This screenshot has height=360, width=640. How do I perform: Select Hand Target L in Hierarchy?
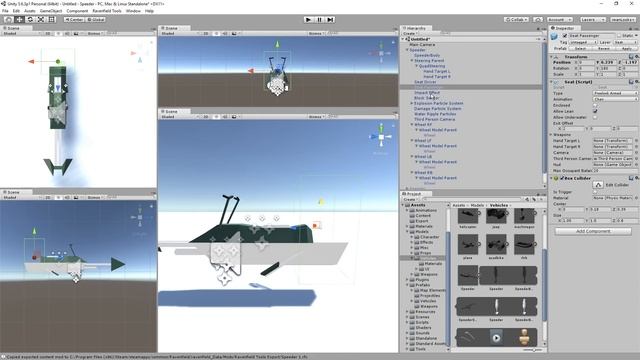pyautogui.click(x=437, y=71)
